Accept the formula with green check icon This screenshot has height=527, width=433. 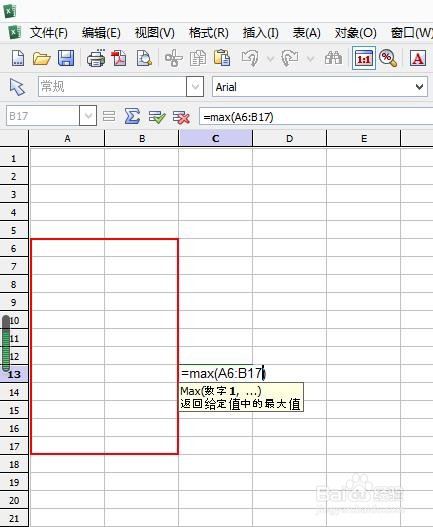[157, 117]
